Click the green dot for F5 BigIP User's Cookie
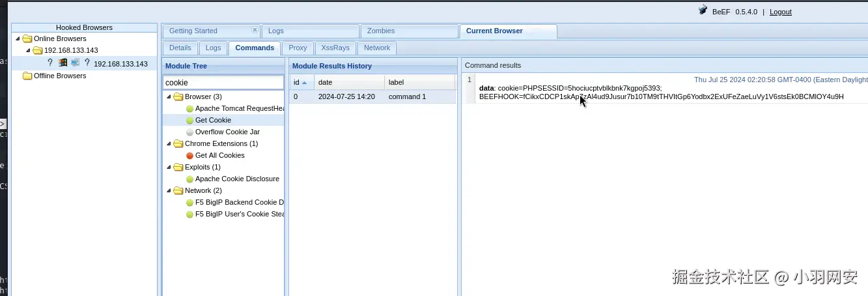Image resolution: width=868 pixels, height=296 pixels. 189,214
